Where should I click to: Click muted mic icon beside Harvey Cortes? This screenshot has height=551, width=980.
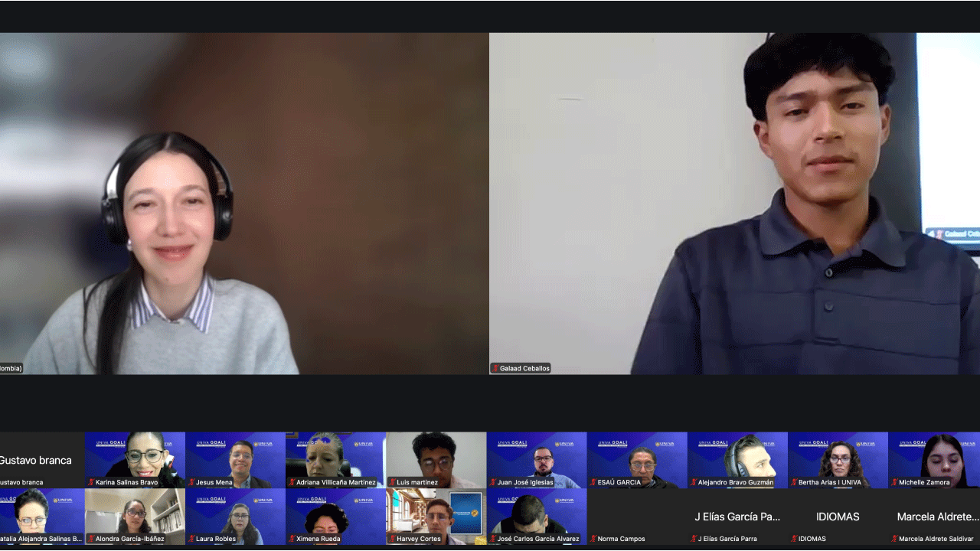pyautogui.click(x=392, y=539)
